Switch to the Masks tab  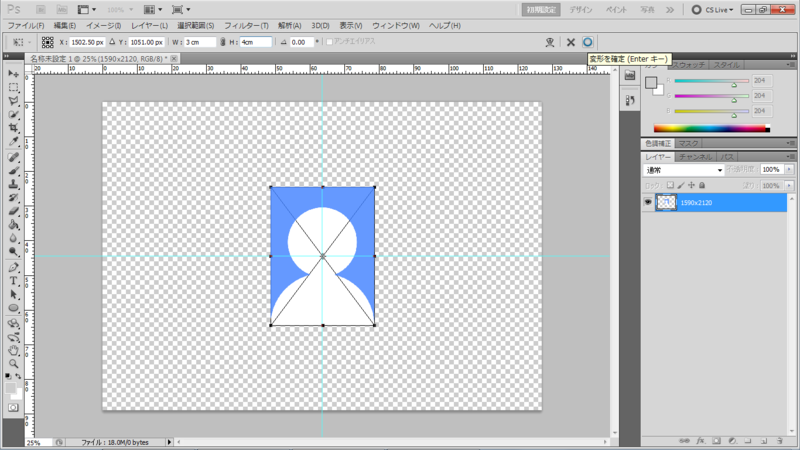coord(688,143)
